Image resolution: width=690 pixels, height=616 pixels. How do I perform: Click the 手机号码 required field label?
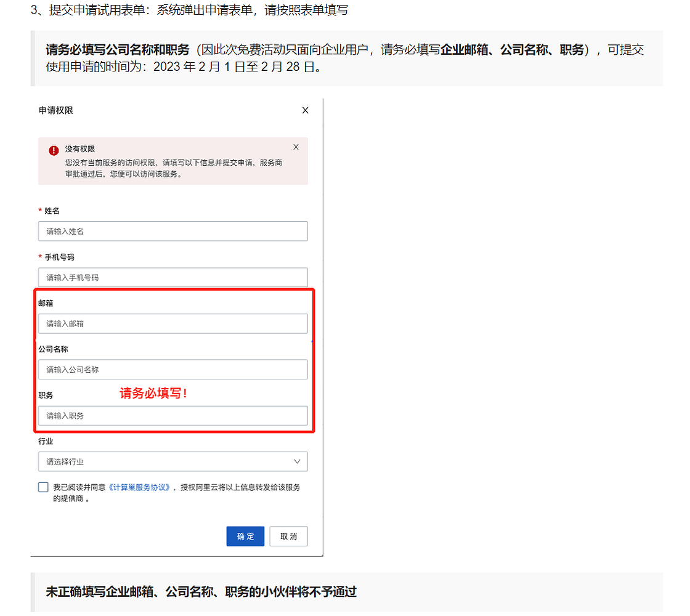click(59, 257)
